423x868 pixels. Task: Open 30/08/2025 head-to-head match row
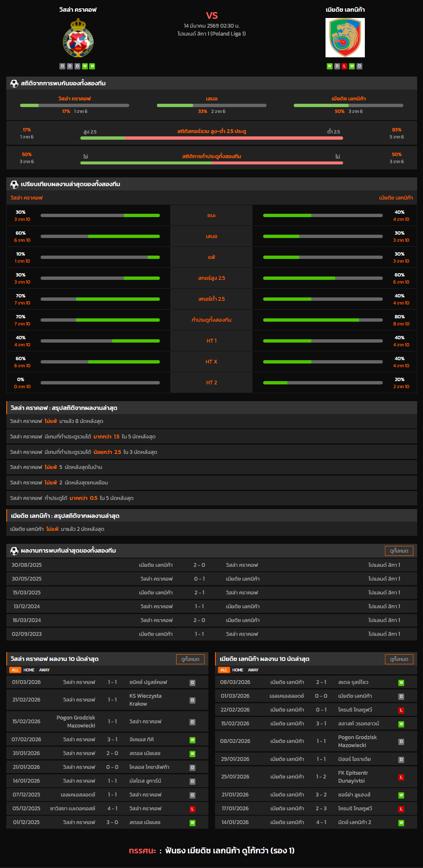point(211,565)
